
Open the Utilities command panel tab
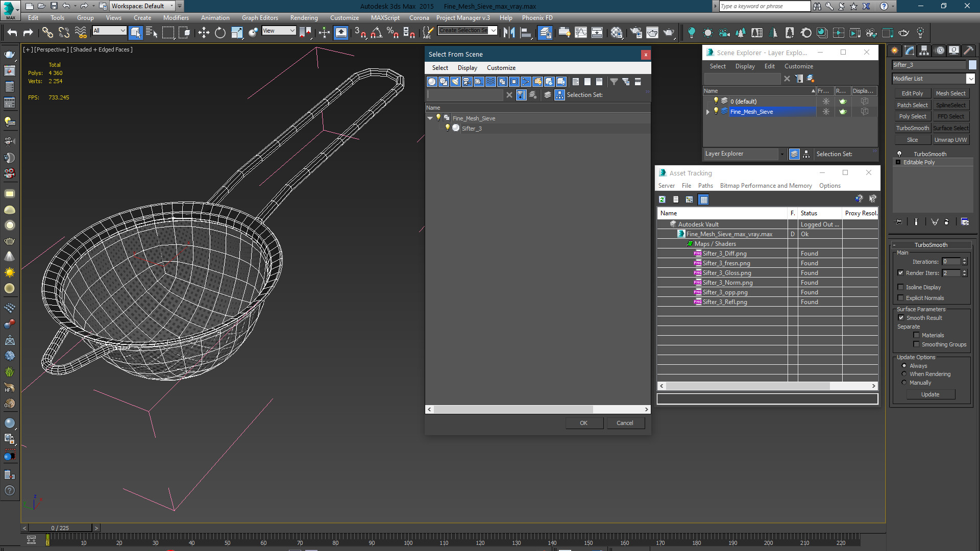pos(969,51)
